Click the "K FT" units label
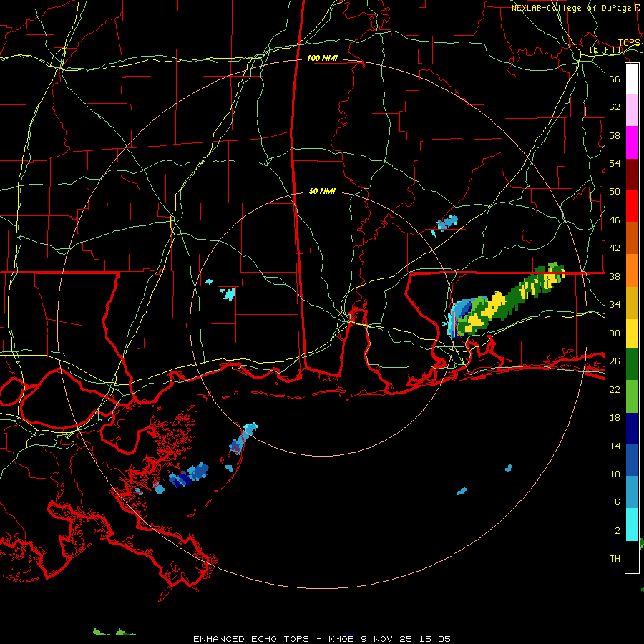Screen dimensions: 644x644 point(606,50)
